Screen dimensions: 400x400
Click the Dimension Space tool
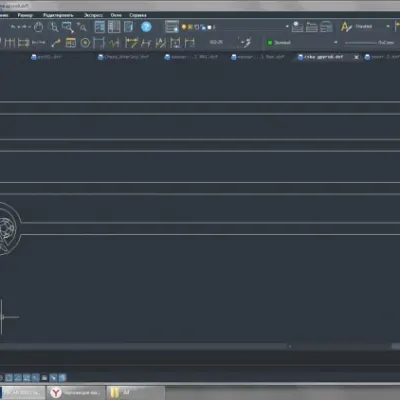(39, 43)
